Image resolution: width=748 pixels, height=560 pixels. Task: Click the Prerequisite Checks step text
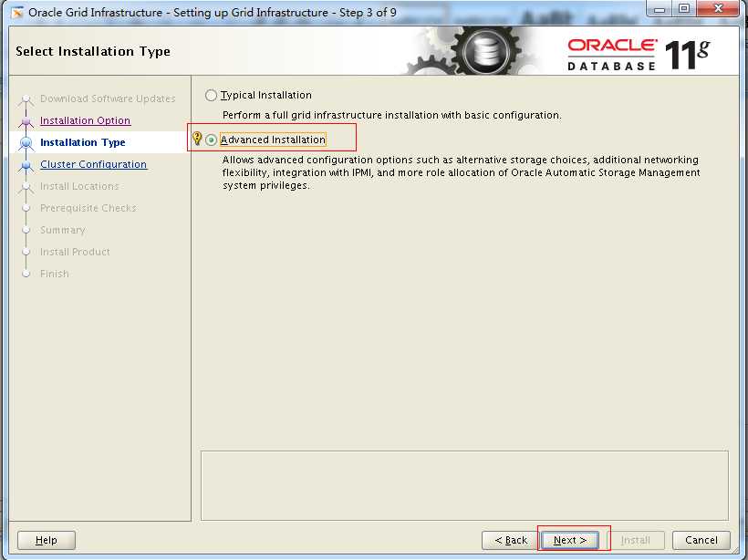(x=88, y=208)
